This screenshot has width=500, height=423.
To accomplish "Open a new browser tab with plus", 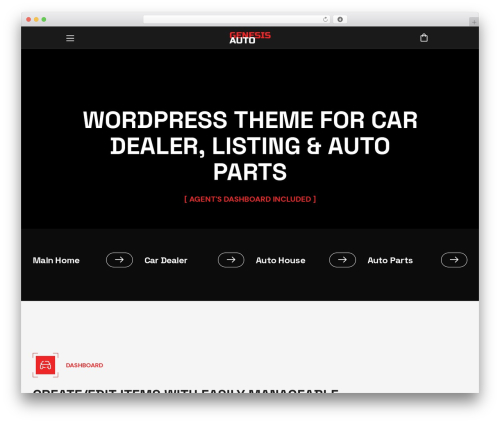I will 474,22.
